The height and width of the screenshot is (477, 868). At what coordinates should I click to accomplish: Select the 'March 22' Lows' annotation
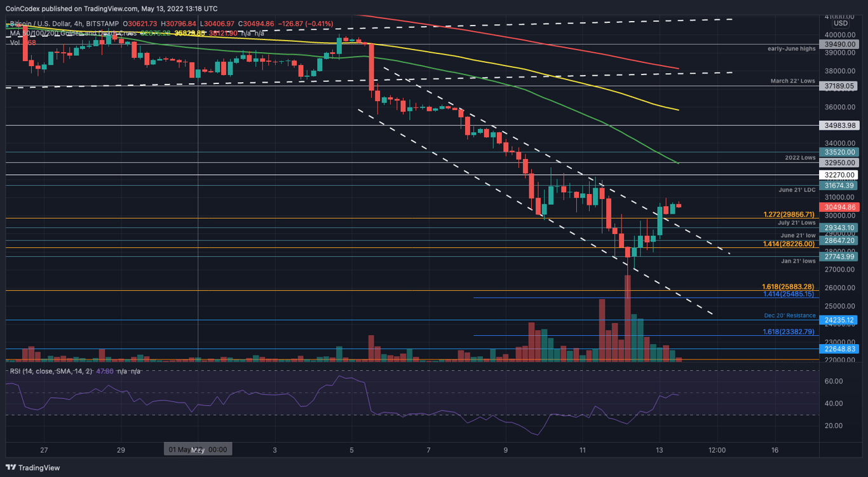(792, 81)
